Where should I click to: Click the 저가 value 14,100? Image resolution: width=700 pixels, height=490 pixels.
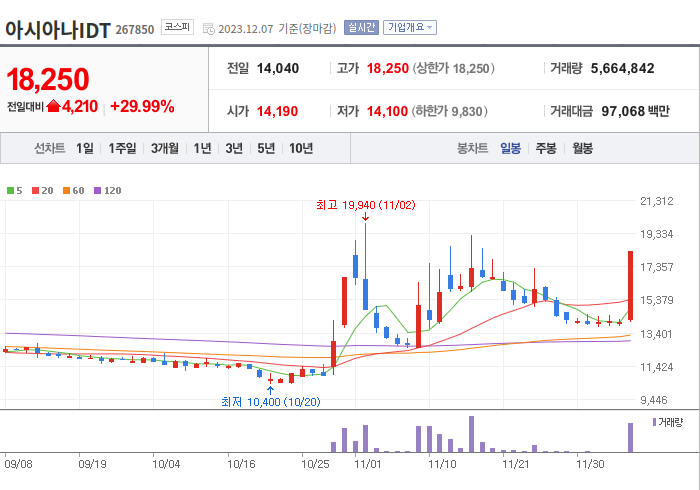click(388, 111)
